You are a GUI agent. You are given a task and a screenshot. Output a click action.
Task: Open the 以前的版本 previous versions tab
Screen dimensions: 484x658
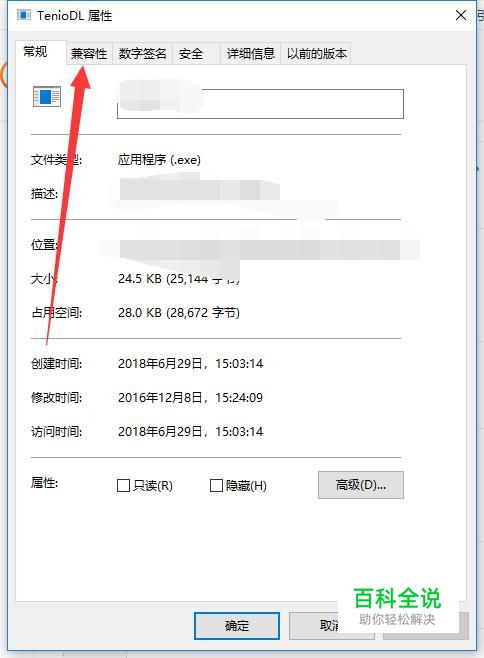coord(316,54)
